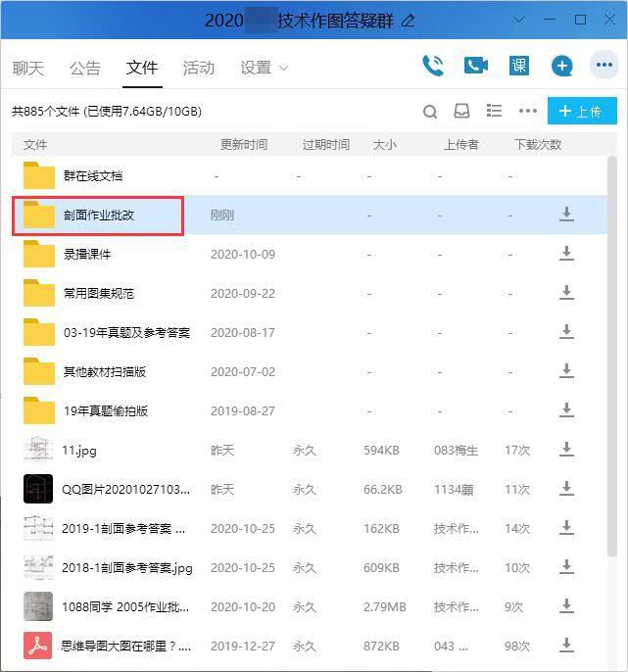This screenshot has height=672, width=628.
Task: Click the 98次 download count
Action: click(x=517, y=647)
